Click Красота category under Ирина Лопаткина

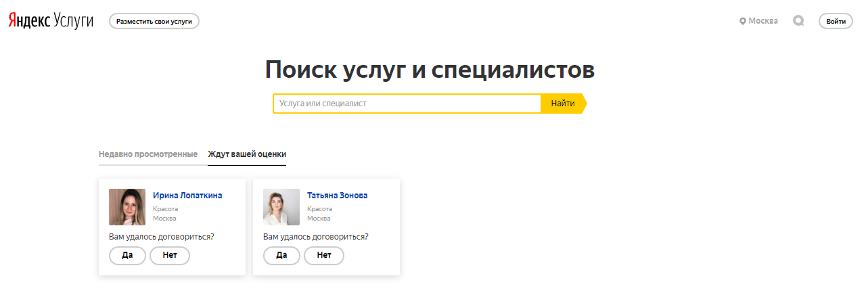[x=166, y=209]
